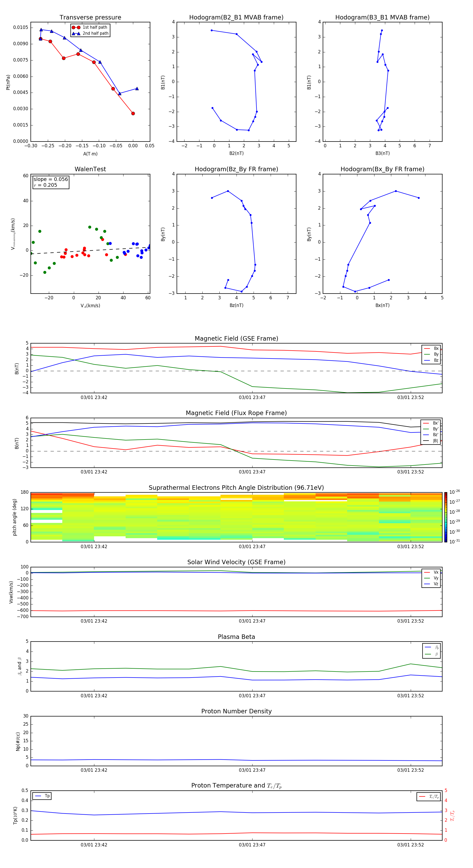Viewport: 473px width, 868px height.
Task: Click '|B|' entry in flux rope legend
Action: click(431, 441)
